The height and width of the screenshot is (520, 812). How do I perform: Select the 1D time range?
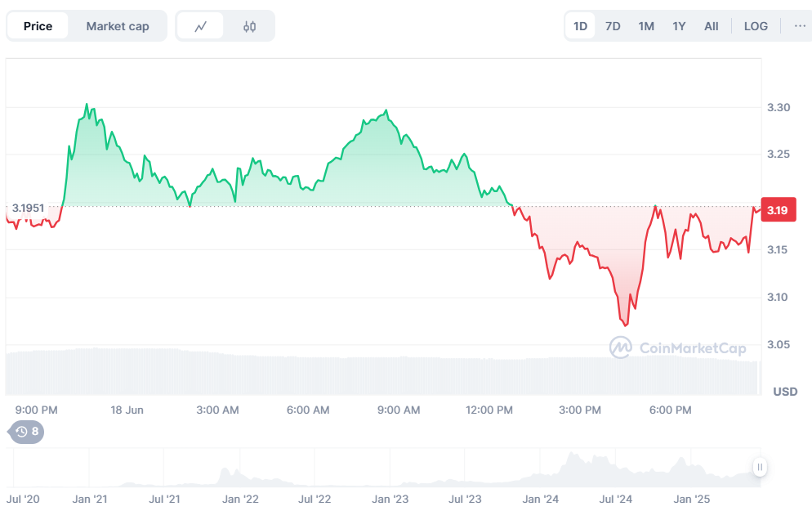(580, 26)
